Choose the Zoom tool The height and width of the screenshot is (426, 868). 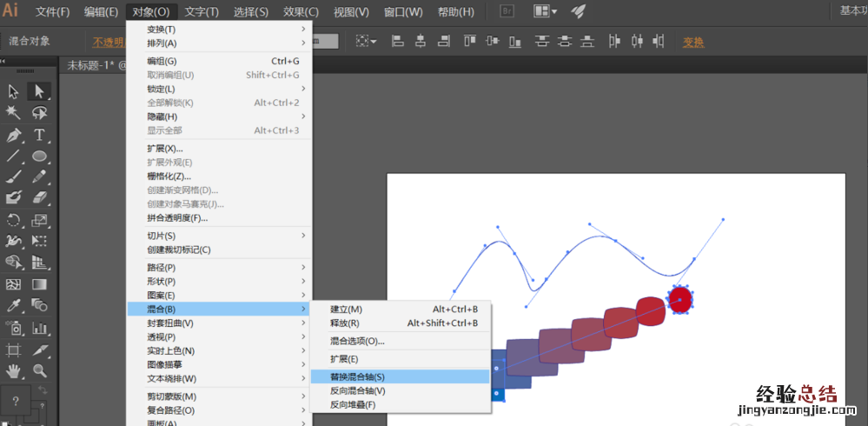(39, 370)
